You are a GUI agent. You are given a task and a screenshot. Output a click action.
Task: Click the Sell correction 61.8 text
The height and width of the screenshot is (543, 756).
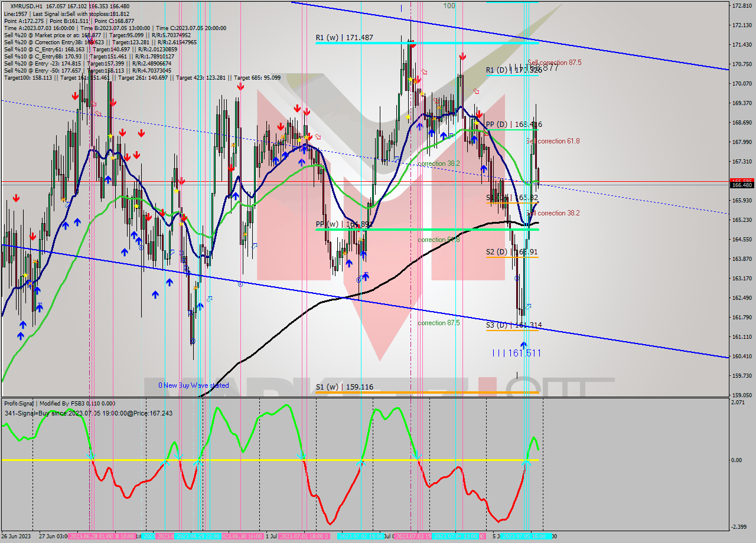coord(553,141)
